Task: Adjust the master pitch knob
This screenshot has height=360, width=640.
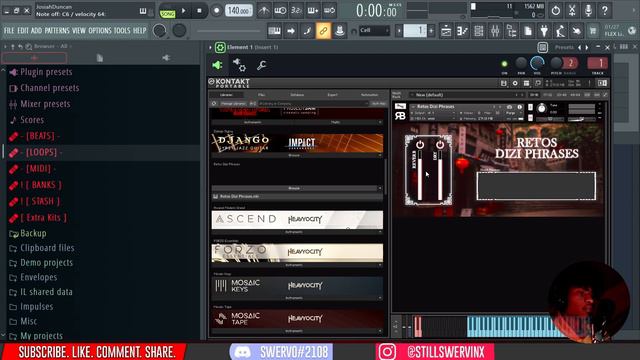Action: pyautogui.click(x=179, y=31)
